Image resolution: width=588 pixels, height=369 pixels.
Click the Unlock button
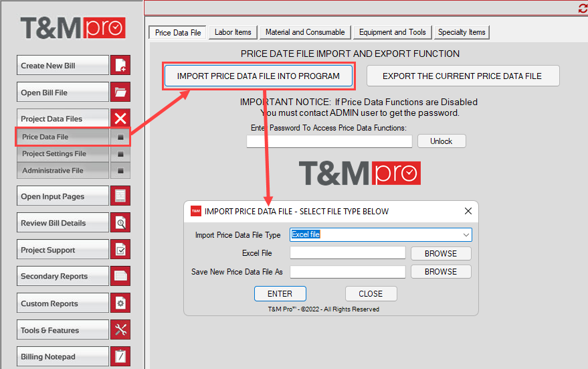pyautogui.click(x=442, y=141)
